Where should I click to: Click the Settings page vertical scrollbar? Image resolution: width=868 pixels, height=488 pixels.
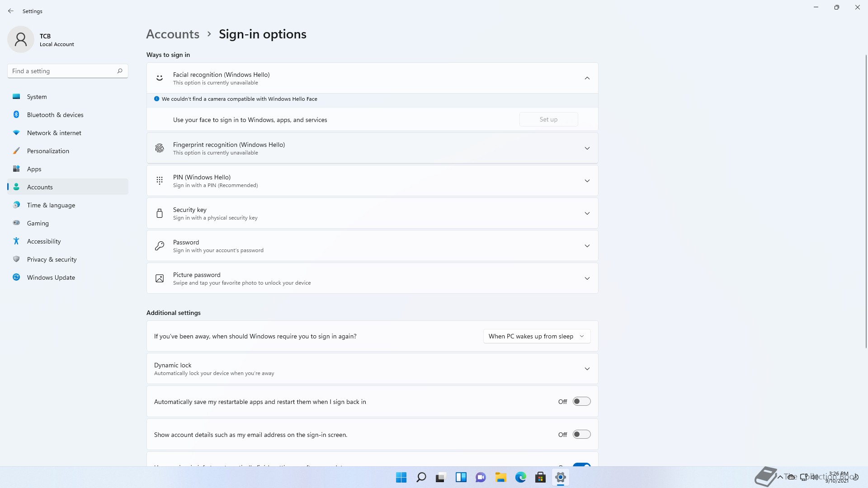[866, 201]
